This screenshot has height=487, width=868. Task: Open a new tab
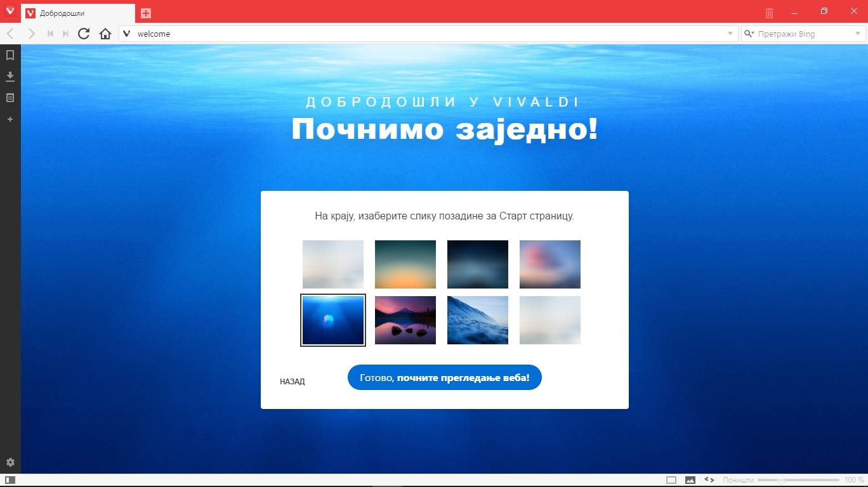click(146, 13)
